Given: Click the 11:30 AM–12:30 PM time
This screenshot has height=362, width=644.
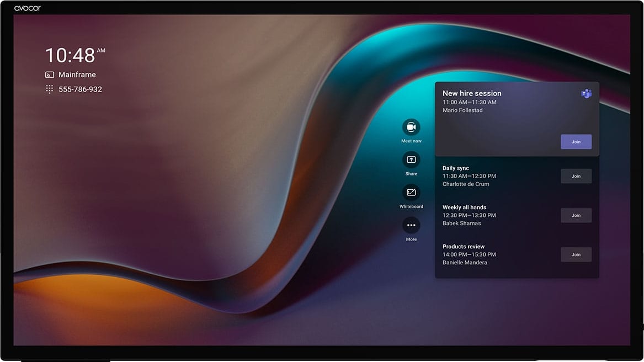Looking at the screenshot, I should (x=469, y=176).
